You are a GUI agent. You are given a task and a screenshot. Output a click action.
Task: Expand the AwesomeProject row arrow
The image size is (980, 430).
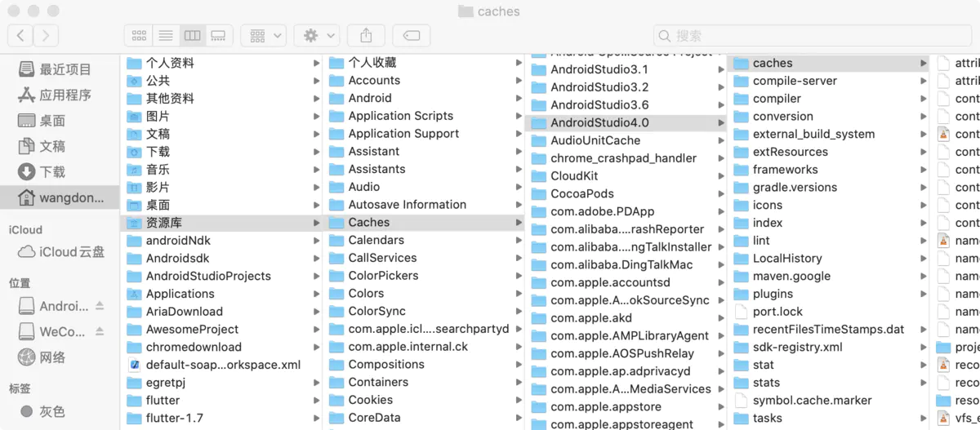316,330
